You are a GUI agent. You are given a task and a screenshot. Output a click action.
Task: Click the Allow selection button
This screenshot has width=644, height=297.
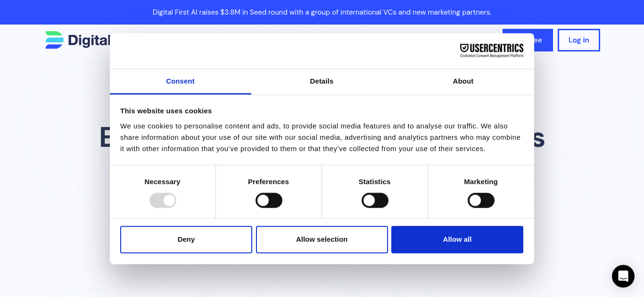click(322, 239)
